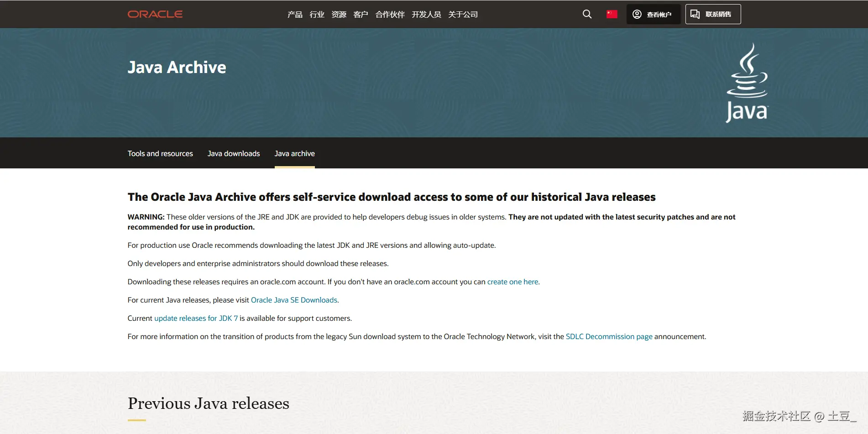Click the bold 'WARNING:' label

pyautogui.click(x=146, y=217)
